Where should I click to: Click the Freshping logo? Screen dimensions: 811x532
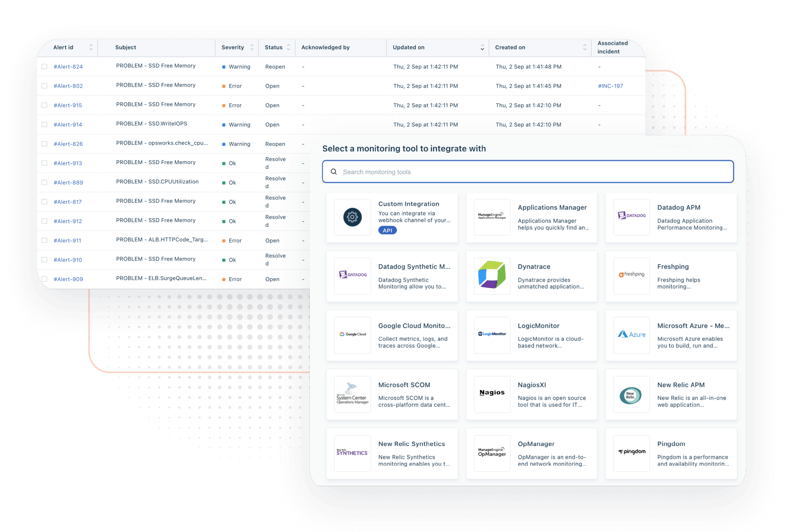tap(631, 274)
